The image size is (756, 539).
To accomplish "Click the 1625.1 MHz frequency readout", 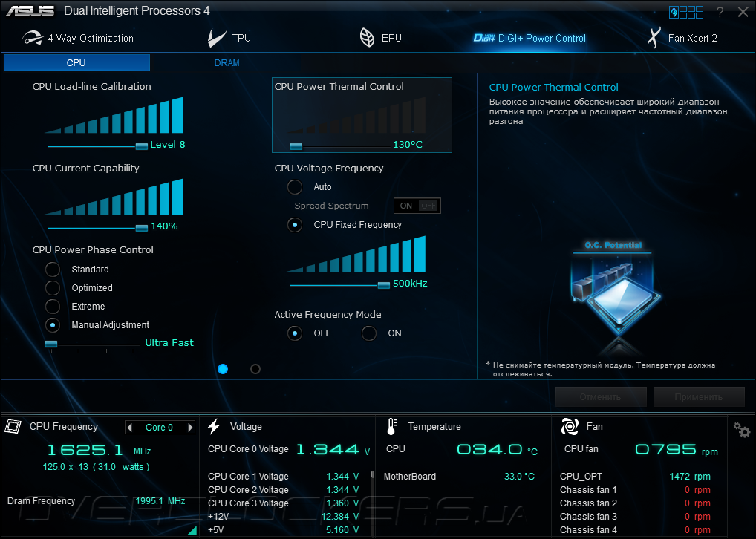I will point(99,451).
